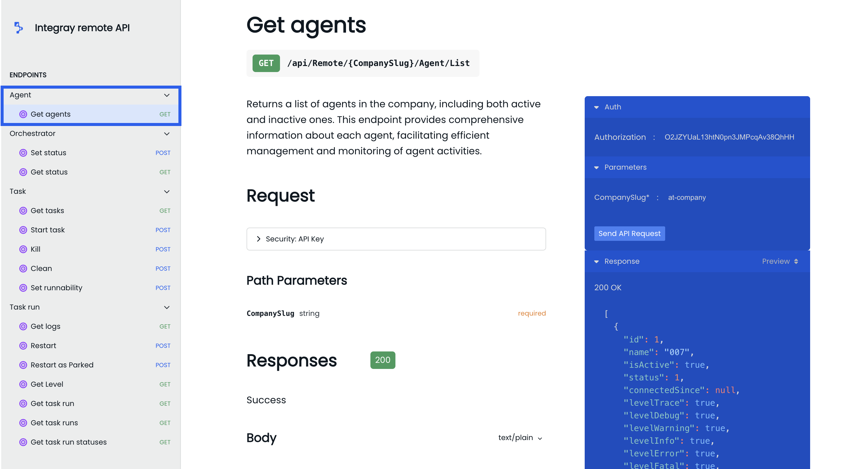Image resolution: width=868 pixels, height=469 pixels.
Task: Click the icon beside Get logs
Action: [x=23, y=326]
